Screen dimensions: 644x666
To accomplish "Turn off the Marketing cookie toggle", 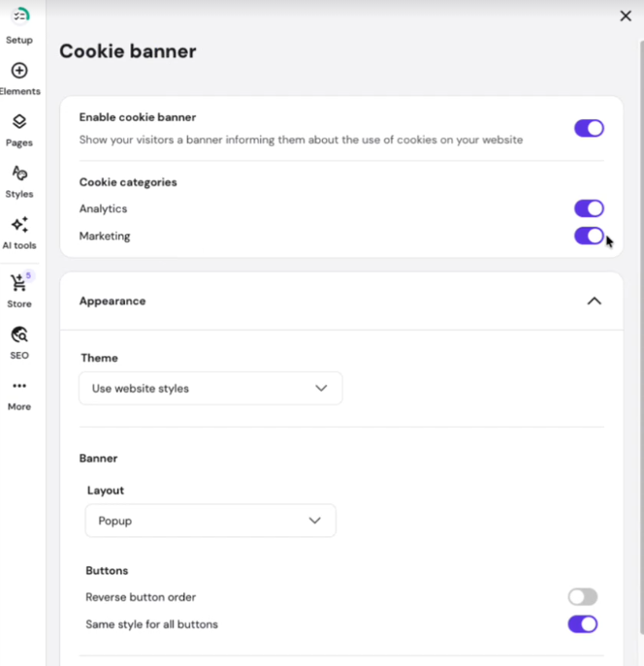I will tap(589, 236).
